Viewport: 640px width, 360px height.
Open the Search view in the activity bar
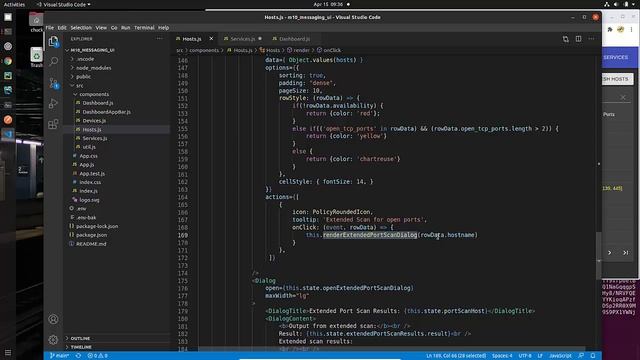click(53, 62)
